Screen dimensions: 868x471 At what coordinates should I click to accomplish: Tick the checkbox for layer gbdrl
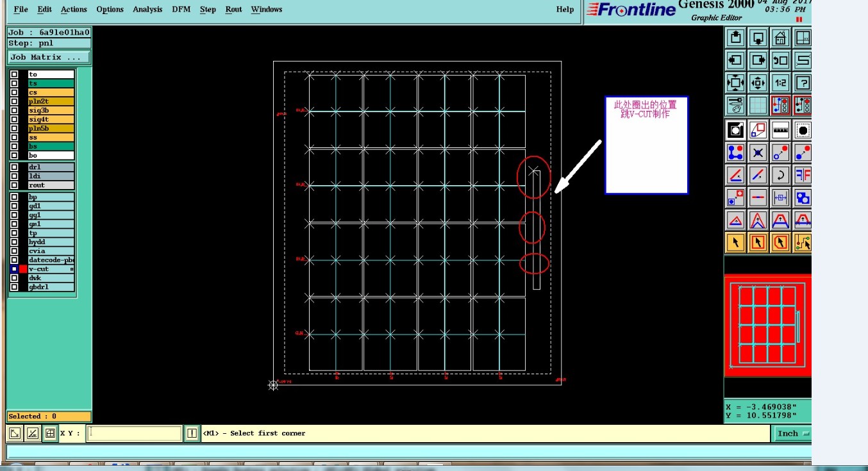click(x=14, y=287)
